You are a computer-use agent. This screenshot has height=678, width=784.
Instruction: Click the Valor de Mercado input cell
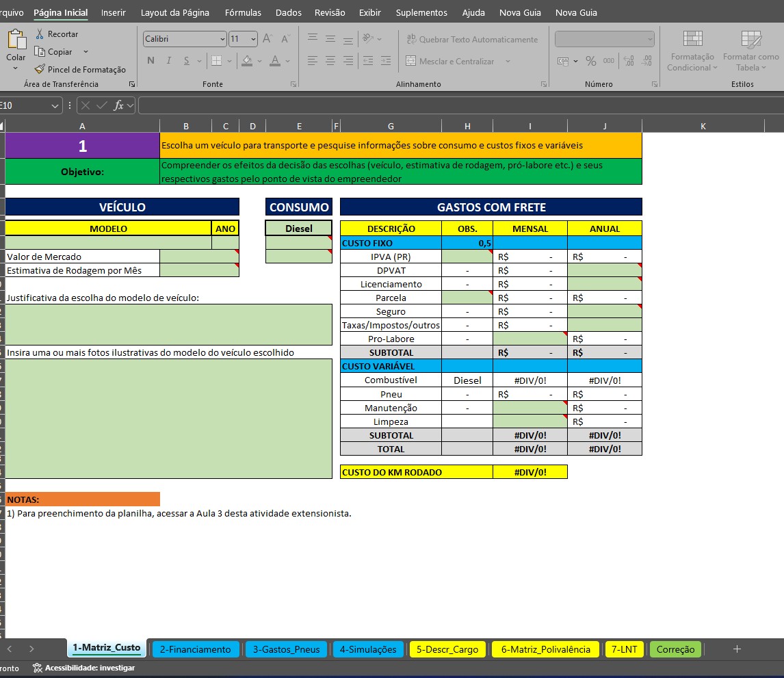tap(199, 257)
